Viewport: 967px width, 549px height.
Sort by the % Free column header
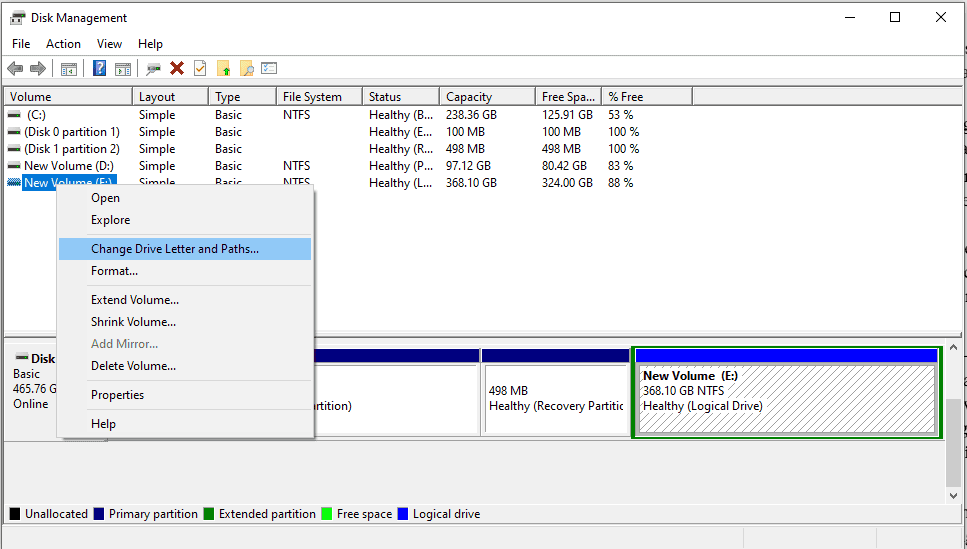tap(647, 97)
